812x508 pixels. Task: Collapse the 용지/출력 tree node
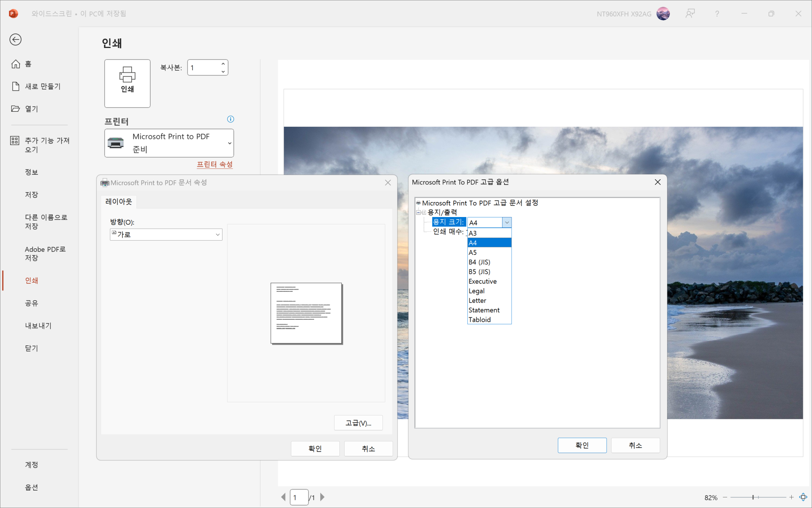click(x=418, y=212)
